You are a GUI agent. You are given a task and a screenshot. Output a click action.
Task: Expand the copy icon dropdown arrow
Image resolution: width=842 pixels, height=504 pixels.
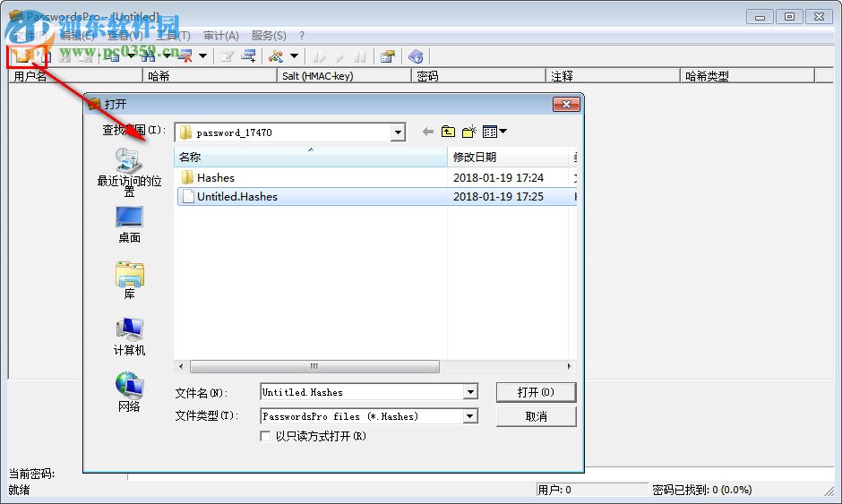[131, 56]
